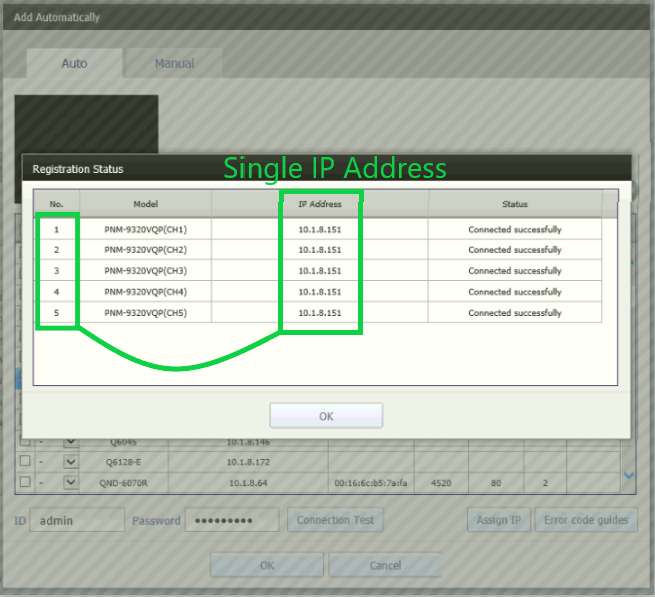Check the box for the QND-6070R row
The image size is (655, 597).
[25, 482]
